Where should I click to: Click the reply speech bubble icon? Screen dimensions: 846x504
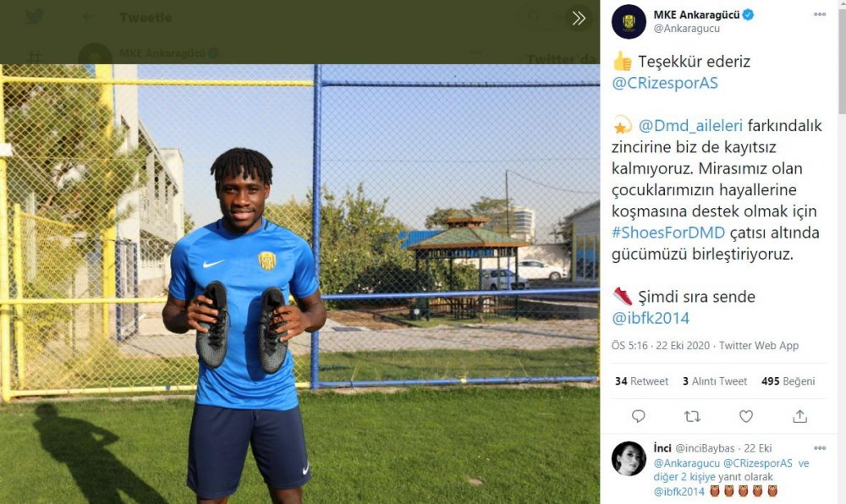[x=638, y=416]
